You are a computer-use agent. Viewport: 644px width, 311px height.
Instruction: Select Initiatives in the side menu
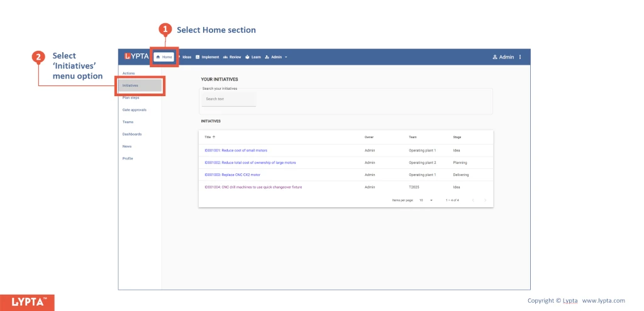coord(140,85)
